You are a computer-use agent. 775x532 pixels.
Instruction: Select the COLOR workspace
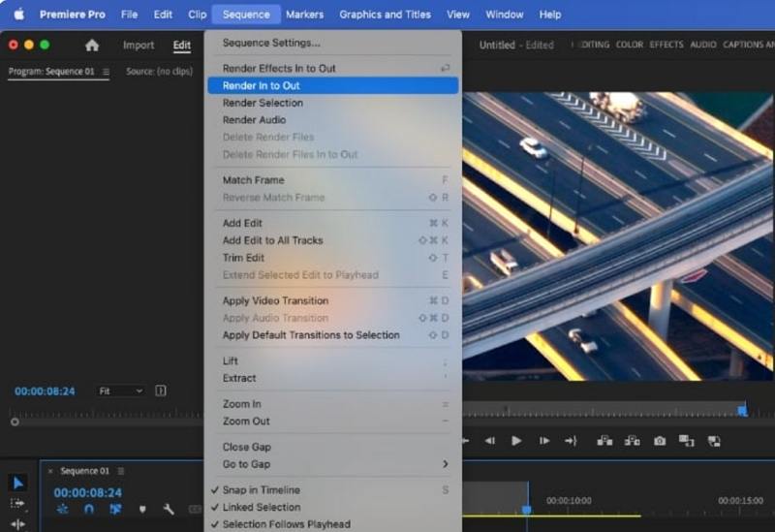point(629,45)
